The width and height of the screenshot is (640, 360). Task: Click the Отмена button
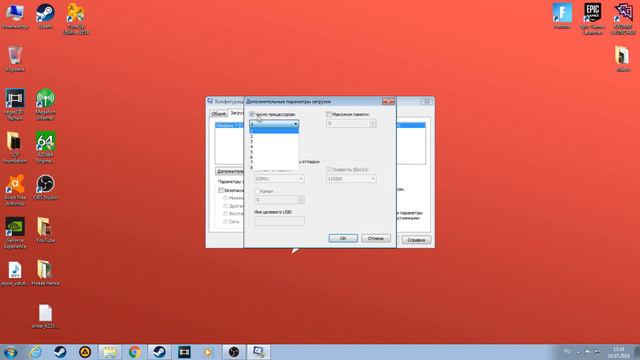[x=376, y=238]
